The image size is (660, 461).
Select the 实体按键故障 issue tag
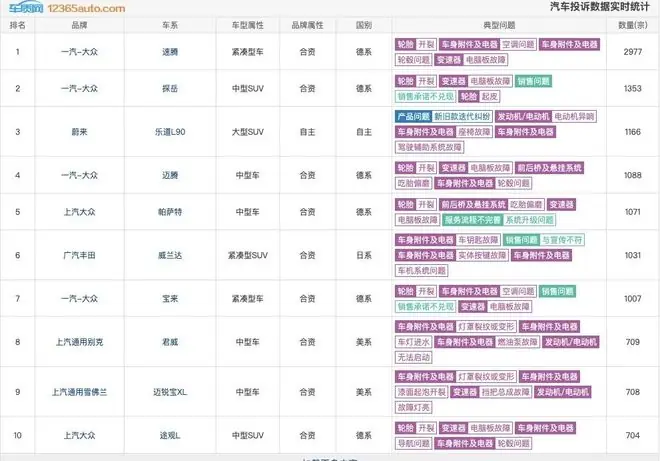click(x=482, y=255)
